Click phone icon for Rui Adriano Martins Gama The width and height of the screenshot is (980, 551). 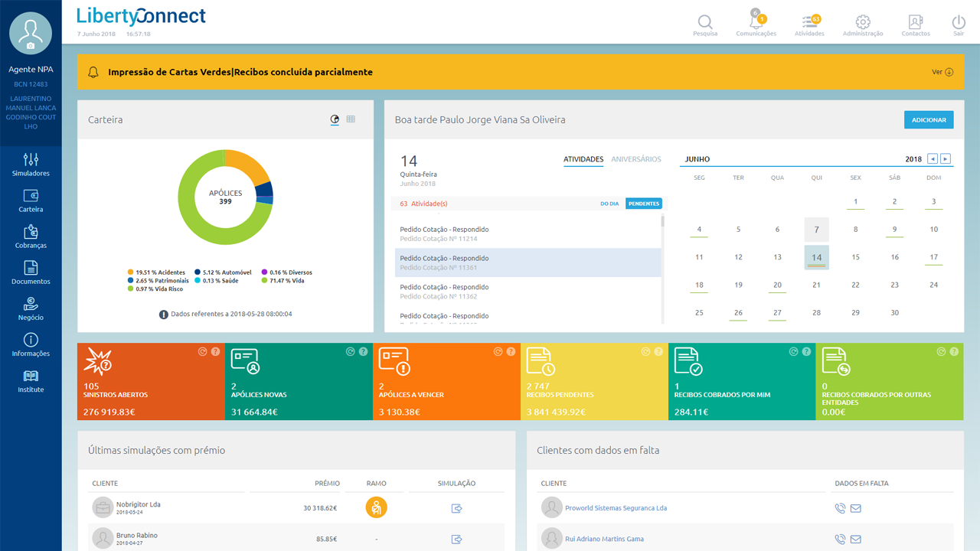click(x=840, y=539)
